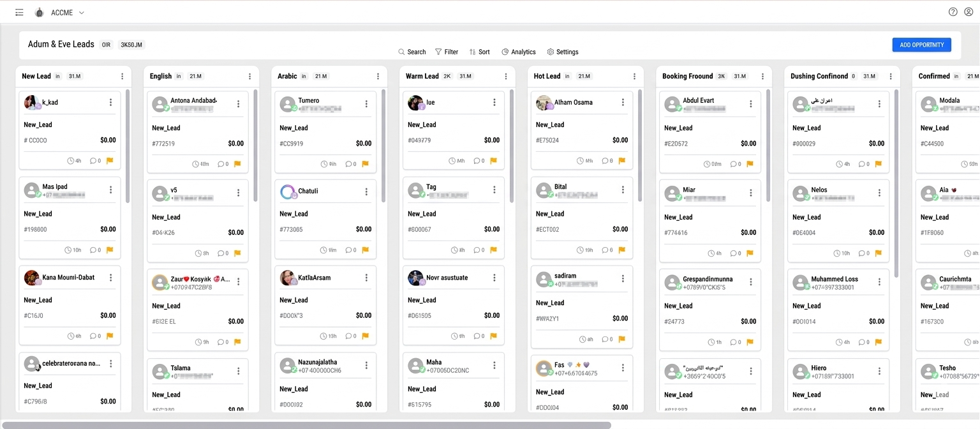Flag the Tumero lead card
The height and width of the screenshot is (429, 980).
point(365,163)
